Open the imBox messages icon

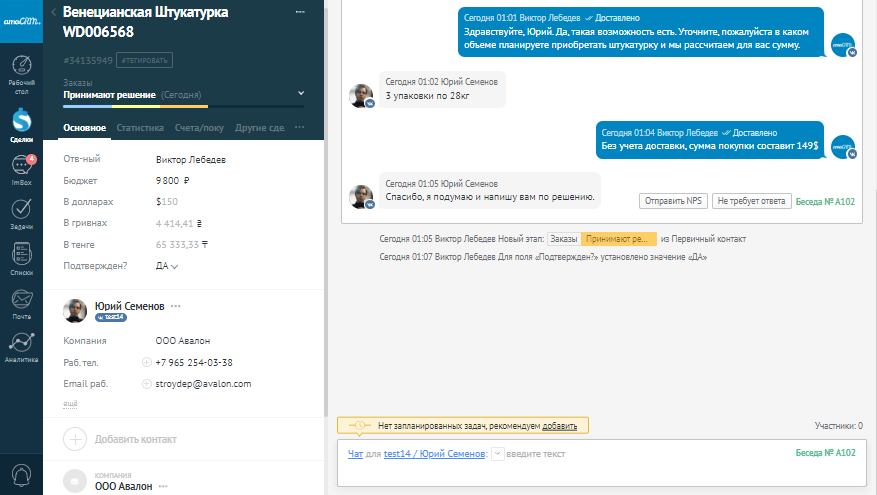(21, 170)
